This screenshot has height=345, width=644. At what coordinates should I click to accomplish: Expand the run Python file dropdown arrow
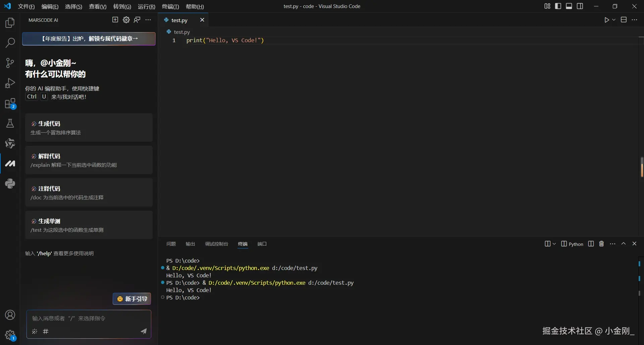pyautogui.click(x=614, y=20)
